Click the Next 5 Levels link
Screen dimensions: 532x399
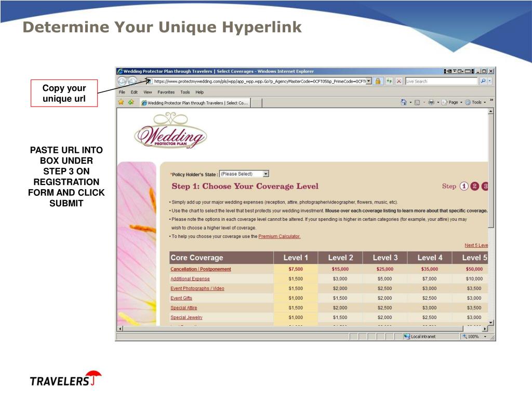tap(476, 245)
